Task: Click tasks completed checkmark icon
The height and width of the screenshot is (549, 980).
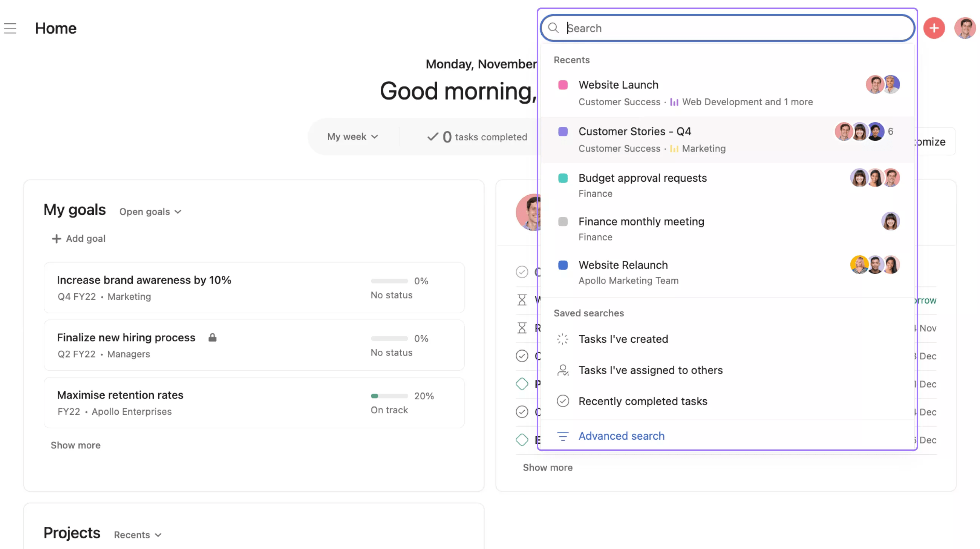Action: click(x=432, y=137)
